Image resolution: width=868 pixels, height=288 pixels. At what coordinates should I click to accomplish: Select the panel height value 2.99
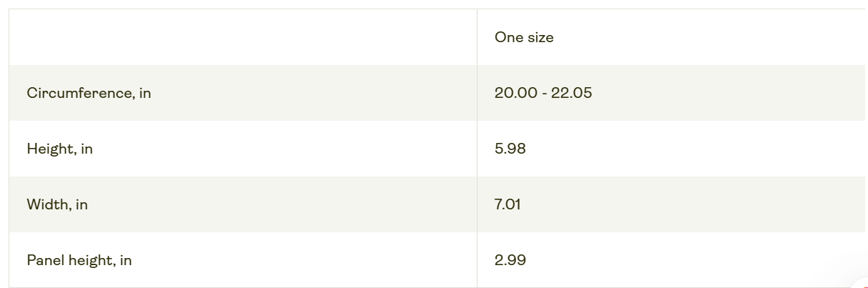tap(510, 260)
